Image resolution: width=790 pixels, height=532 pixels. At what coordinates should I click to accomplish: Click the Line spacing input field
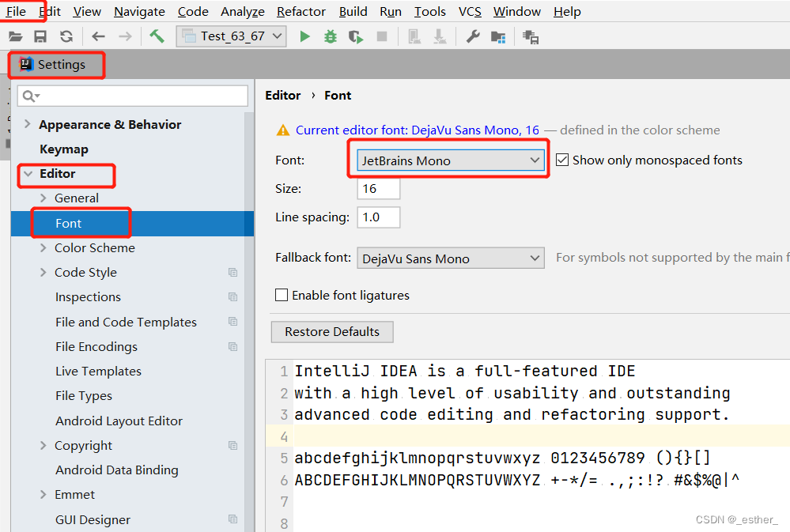378,217
